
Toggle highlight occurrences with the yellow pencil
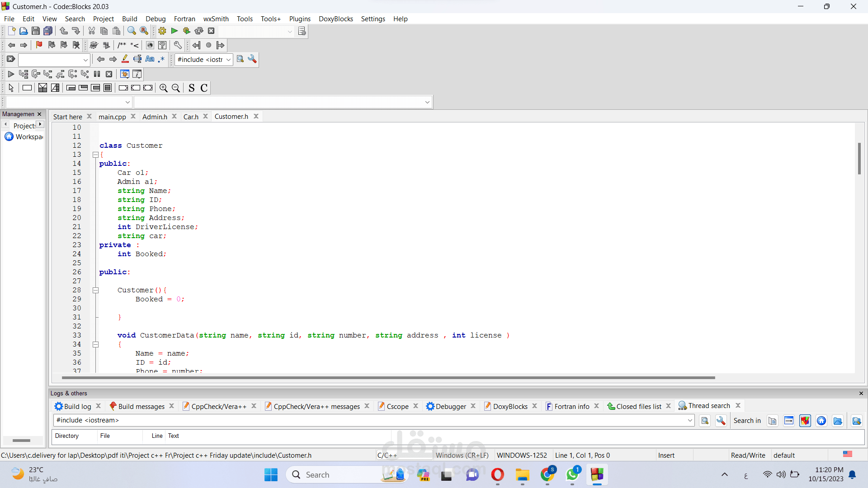pyautogui.click(x=125, y=59)
